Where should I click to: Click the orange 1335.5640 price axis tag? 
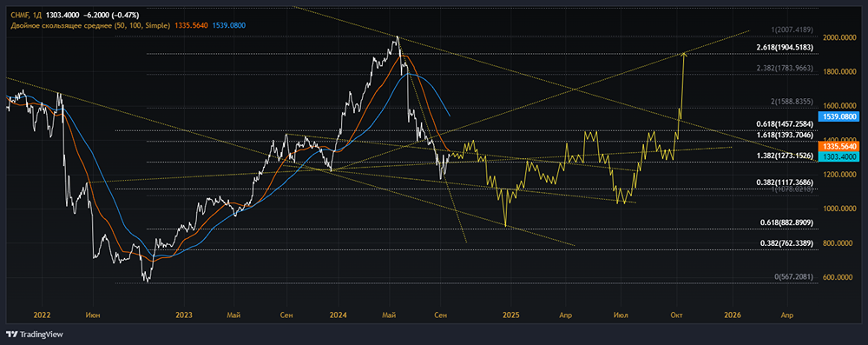pos(840,147)
